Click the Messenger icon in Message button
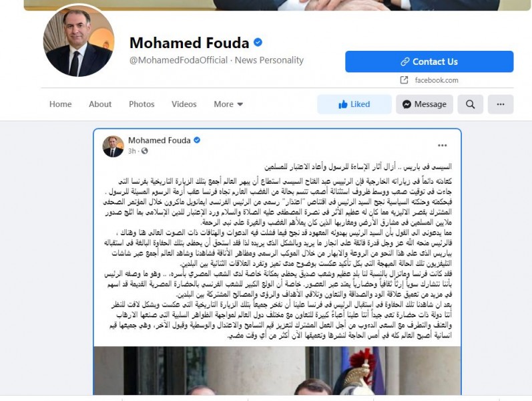This screenshot has width=532, height=401. 407,104
